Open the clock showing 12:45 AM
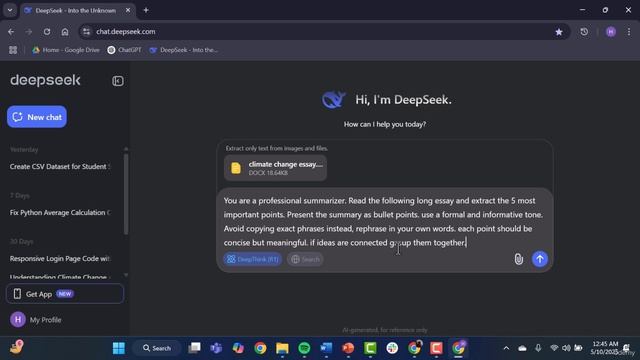This screenshot has width=640, height=360. pos(605,348)
